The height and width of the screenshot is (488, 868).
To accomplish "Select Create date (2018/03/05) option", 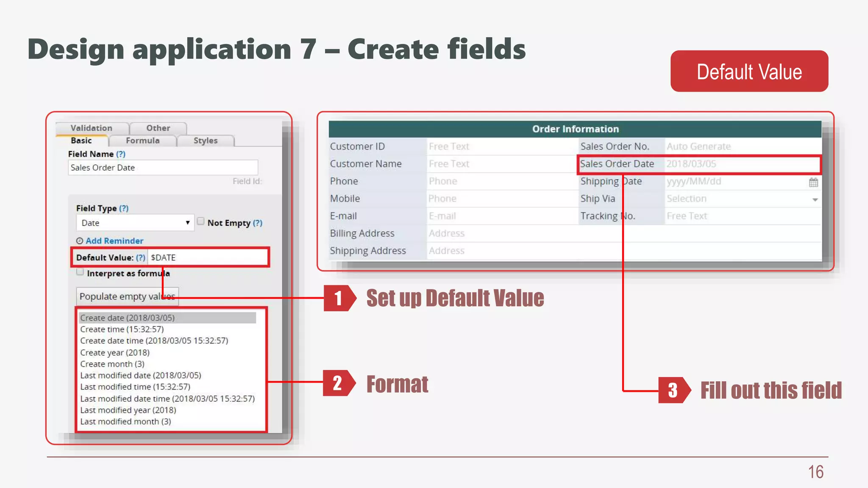I will click(167, 318).
